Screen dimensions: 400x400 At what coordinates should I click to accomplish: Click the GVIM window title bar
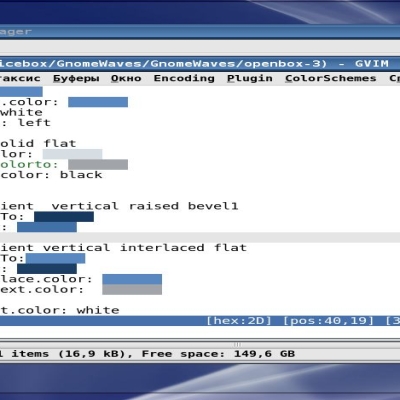click(x=200, y=64)
